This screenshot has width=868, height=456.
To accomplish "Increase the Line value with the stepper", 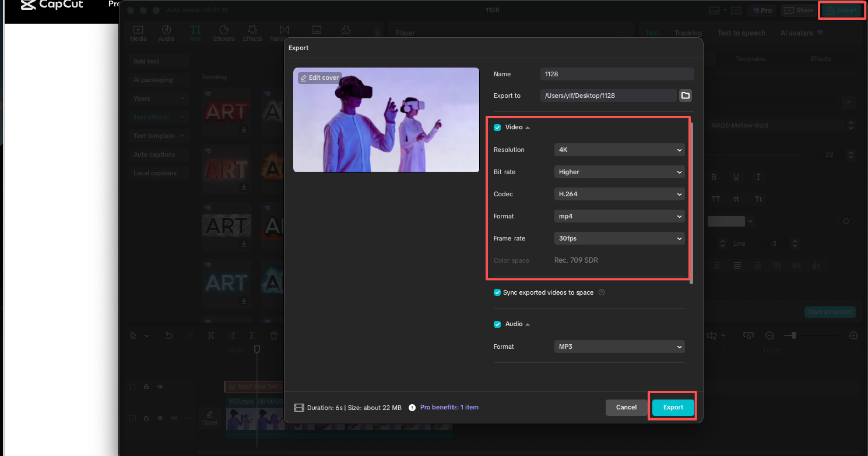I will coord(795,240).
